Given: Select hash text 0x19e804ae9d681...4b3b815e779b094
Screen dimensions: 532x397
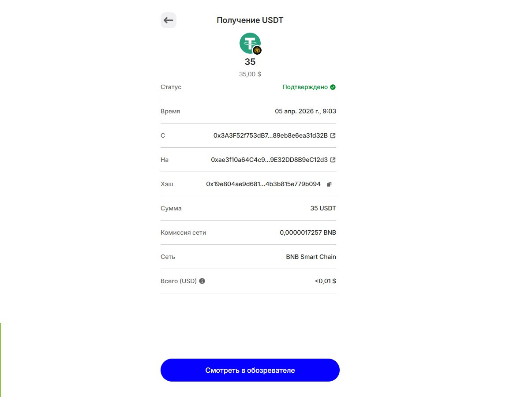Looking at the screenshot, I should (x=263, y=184).
